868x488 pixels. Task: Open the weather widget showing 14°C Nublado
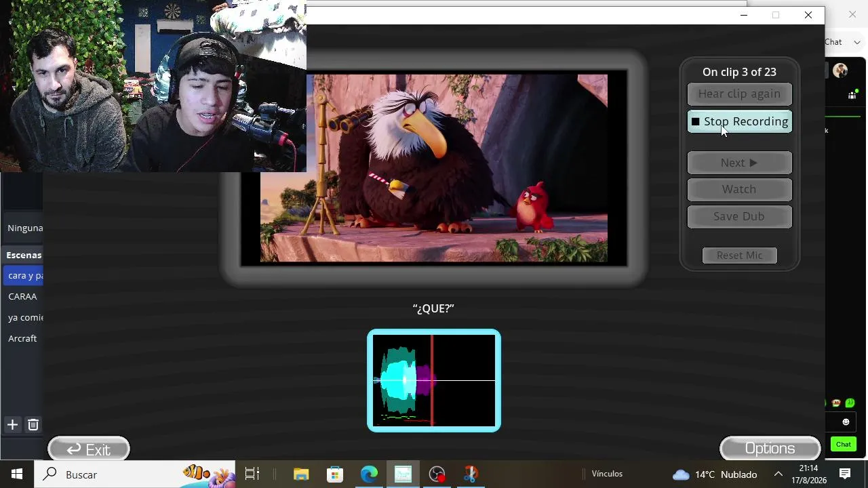(714, 474)
